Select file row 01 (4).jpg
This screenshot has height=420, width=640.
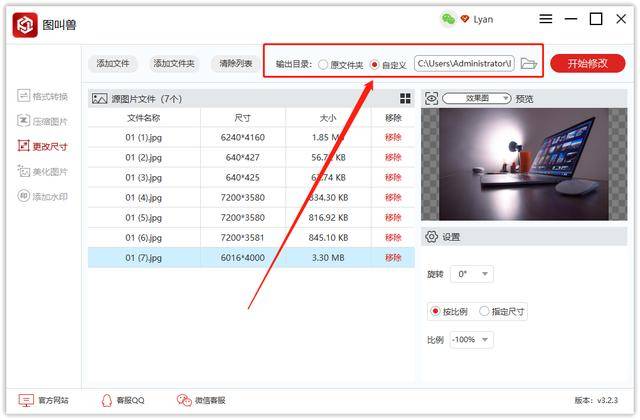tap(251, 198)
